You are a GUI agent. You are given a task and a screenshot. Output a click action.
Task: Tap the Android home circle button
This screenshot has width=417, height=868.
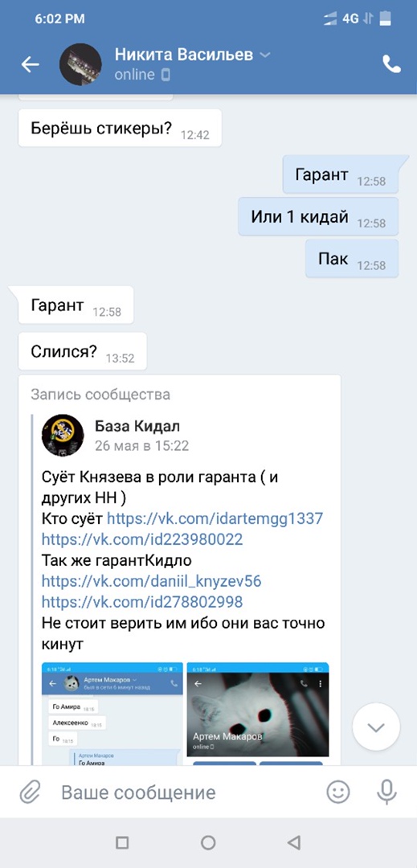pyautogui.click(x=208, y=842)
